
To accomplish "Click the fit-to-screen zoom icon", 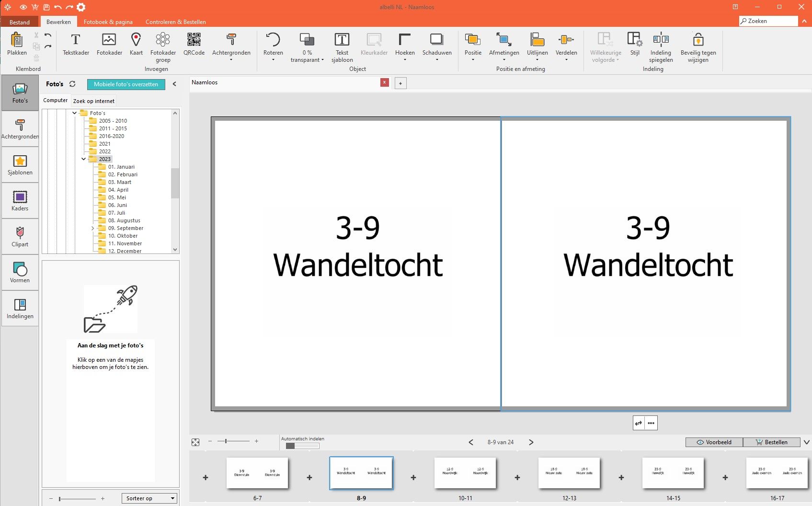I will pyautogui.click(x=195, y=442).
